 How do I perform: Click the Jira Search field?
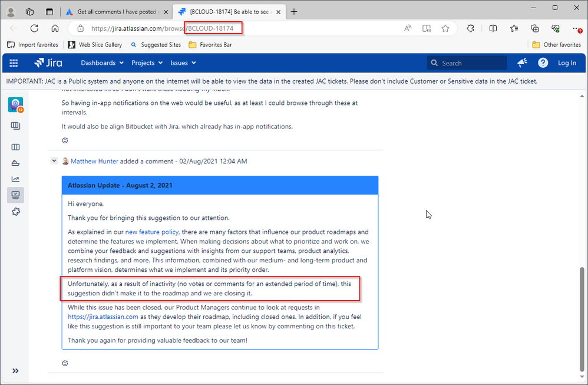[x=467, y=63]
